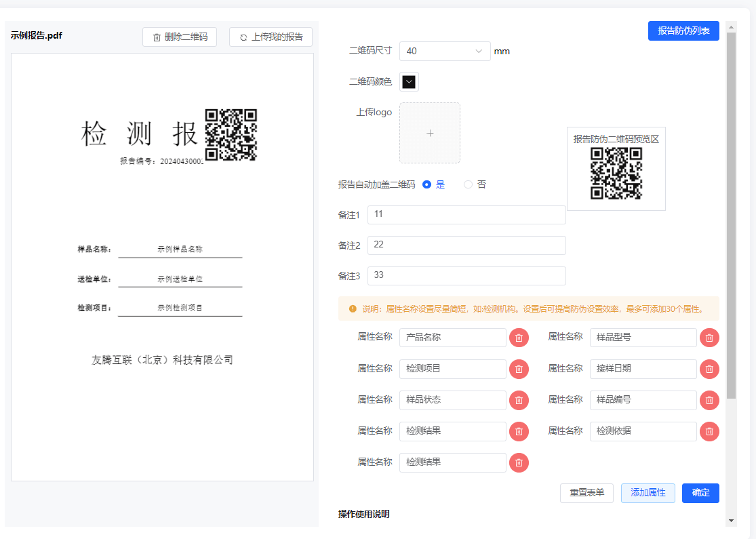Focus the 备注3 input field
The height and width of the screenshot is (539, 756).
pos(466,276)
